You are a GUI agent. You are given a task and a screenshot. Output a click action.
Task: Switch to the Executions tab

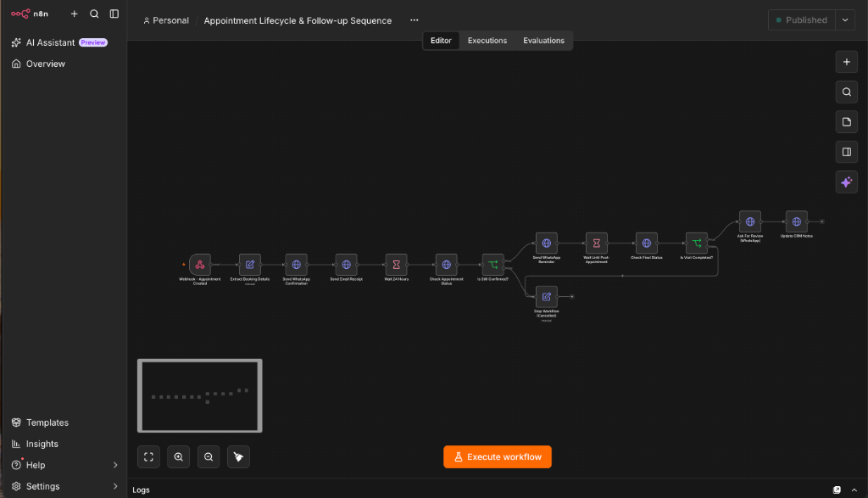(x=487, y=41)
